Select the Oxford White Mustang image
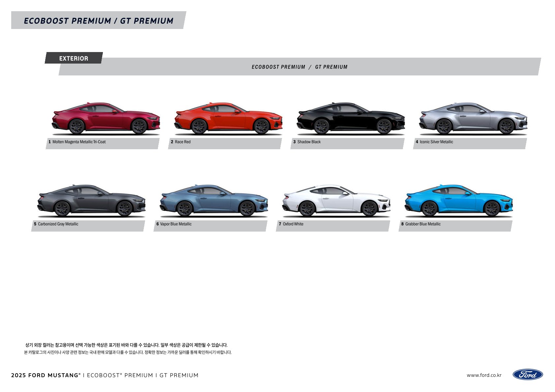The image size is (555, 392). click(336, 201)
